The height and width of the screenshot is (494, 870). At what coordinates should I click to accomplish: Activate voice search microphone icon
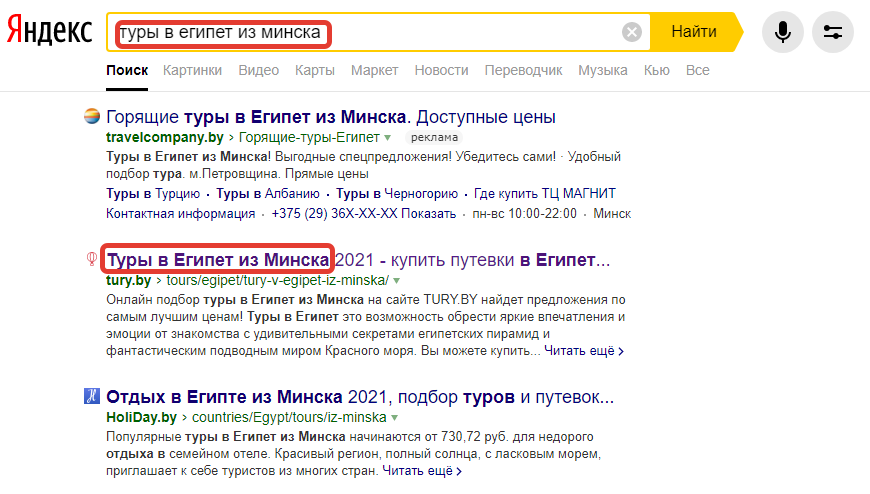pyautogui.click(x=782, y=32)
